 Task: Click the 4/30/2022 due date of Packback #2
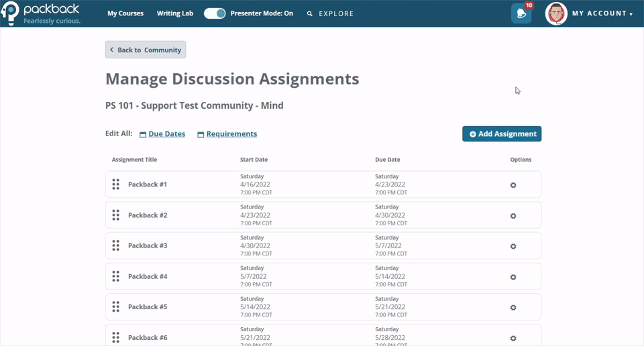click(x=390, y=215)
